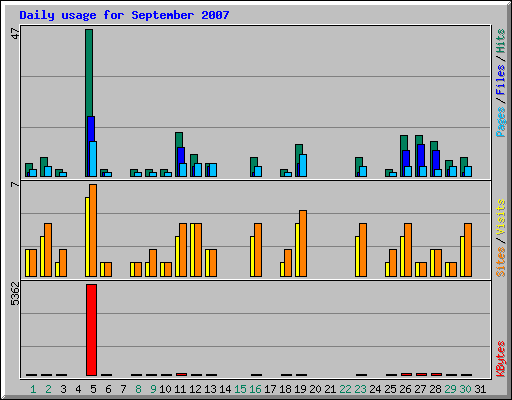Click green weekend day label "22"
Screen dimensions: 512x400
pos(345,389)
